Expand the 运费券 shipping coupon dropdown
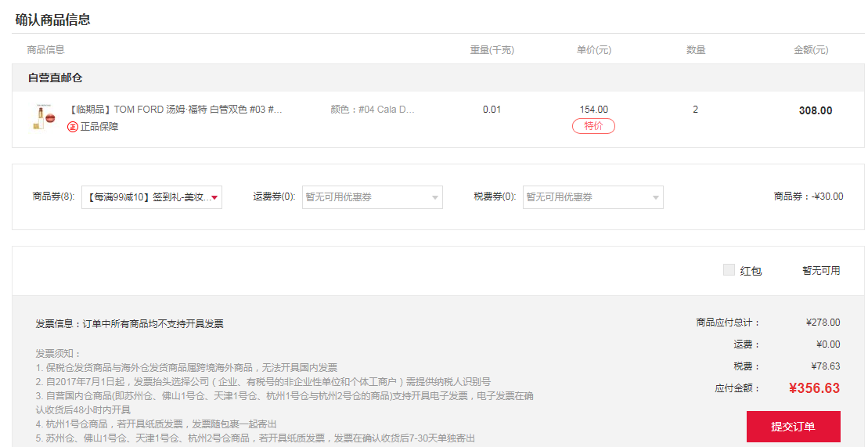 point(372,197)
